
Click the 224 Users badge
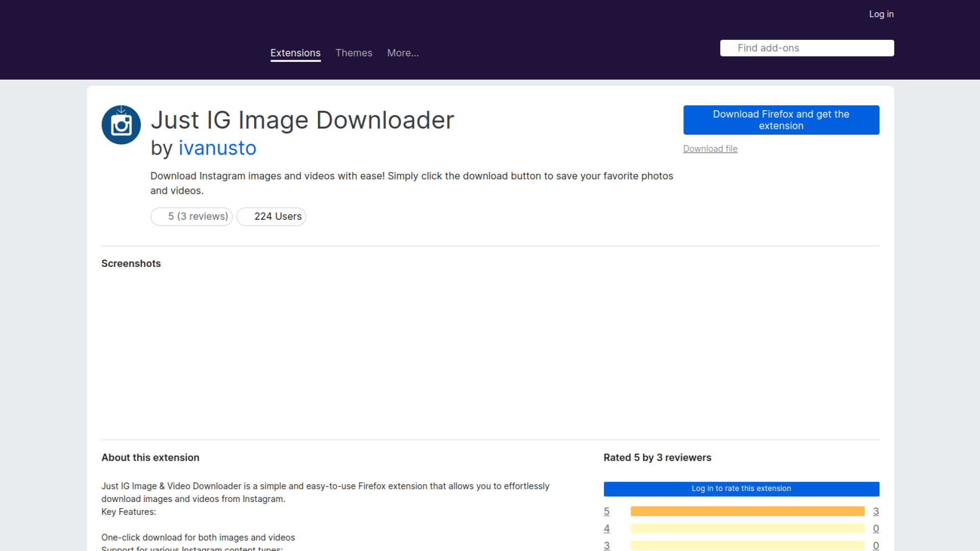click(x=271, y=216)
